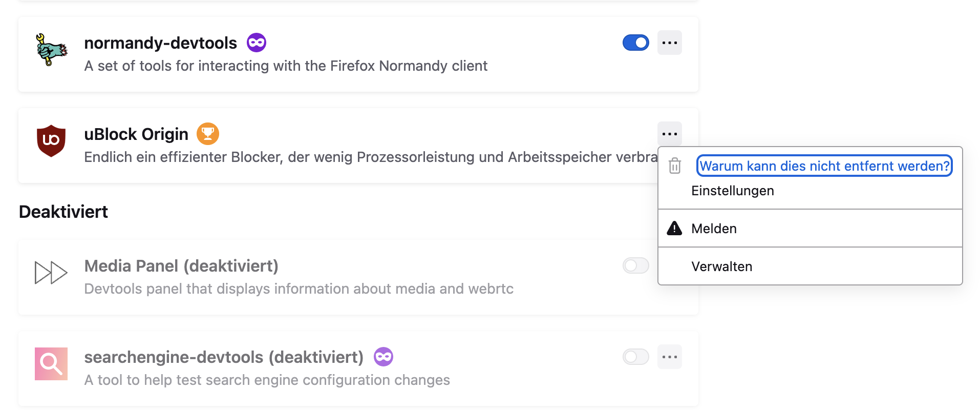This screenshot has height=410, width=980.
Task: Open 'Warum kann dies nicht entfernt werden?' link
Action: pos(824,166)
